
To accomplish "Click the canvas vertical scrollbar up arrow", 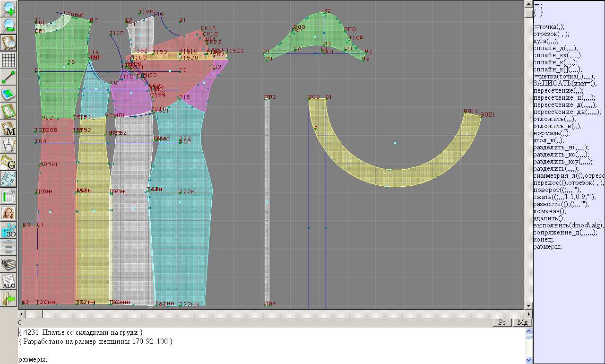I will (x=528, y=4).
